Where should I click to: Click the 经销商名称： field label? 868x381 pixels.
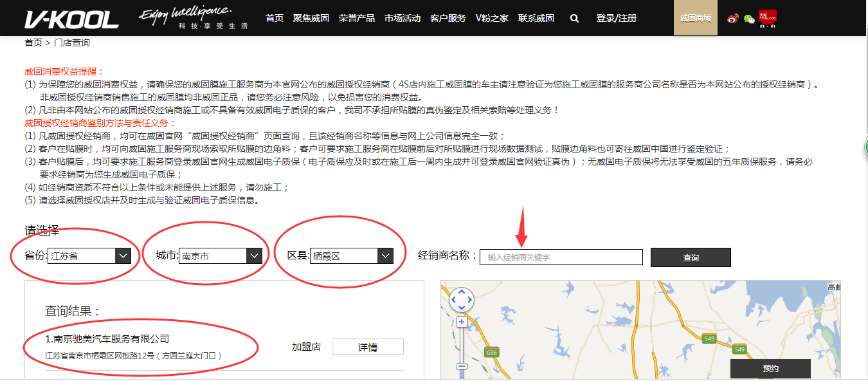448,256
